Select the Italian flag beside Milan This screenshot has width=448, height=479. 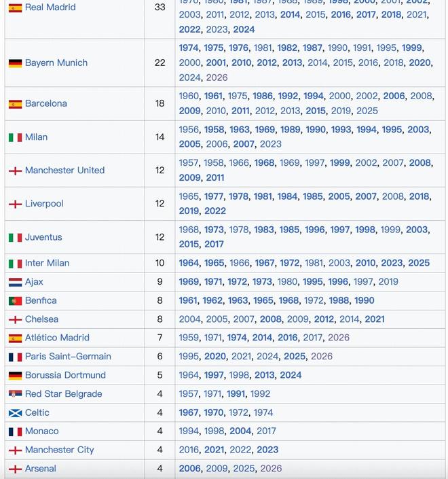(15, 137)
